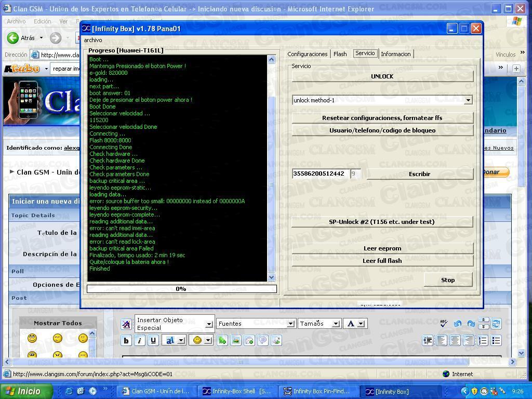Open the Edición menu in Internet Explorer
532x399 pixels.
coord(43,21)
